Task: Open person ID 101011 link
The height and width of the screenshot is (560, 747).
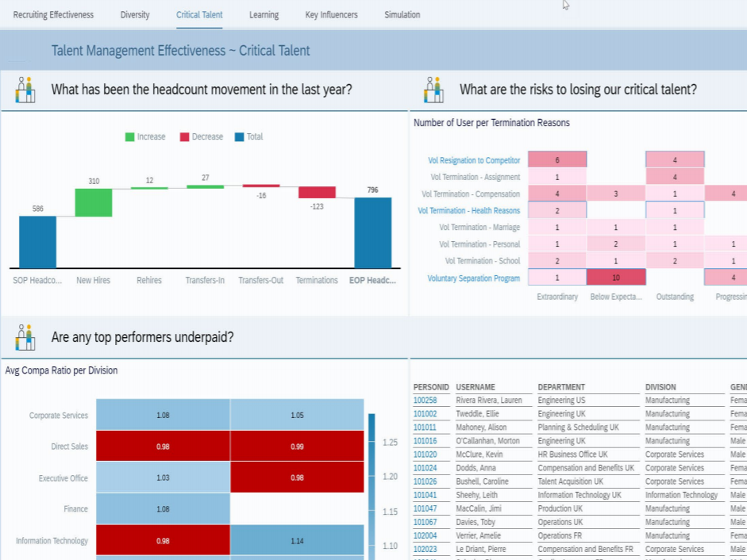Action: [x=425, y=428]
